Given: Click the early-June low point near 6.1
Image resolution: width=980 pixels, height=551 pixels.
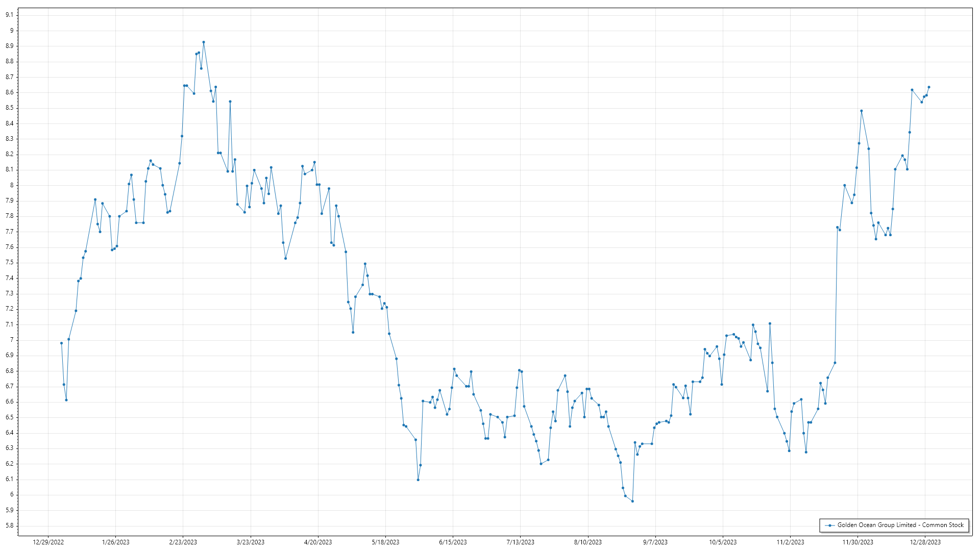Looking at the screenshot, I should coord(418,480).
